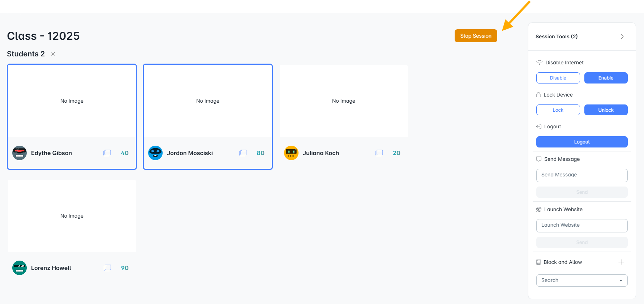Toggle the internet Disable option
Viewport: 644px width, 304px height.
point(558,78)
